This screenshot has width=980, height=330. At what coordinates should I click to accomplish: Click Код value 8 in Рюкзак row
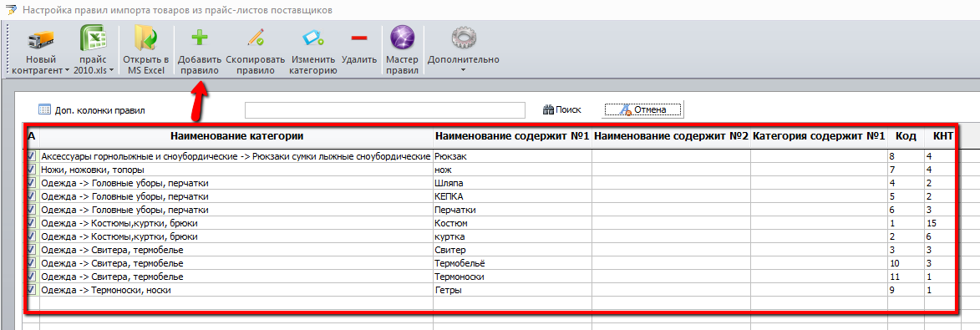tap(906, 156)
